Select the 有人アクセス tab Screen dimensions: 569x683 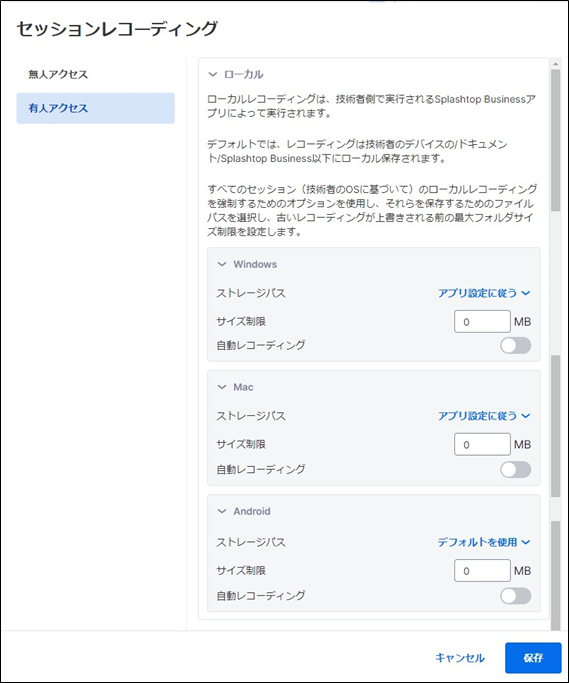[95, 108]
